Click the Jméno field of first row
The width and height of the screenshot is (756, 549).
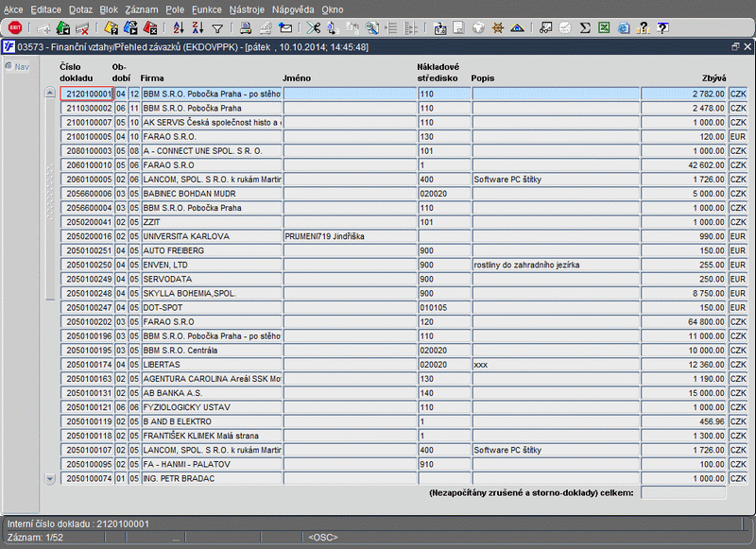coord(350,94)
